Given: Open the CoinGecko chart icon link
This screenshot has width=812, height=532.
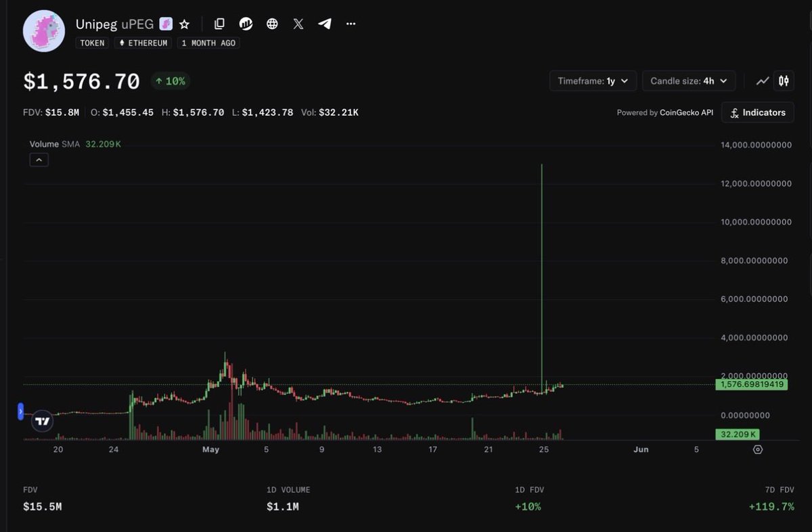Looking at the screenshot, I should [246, 24].
